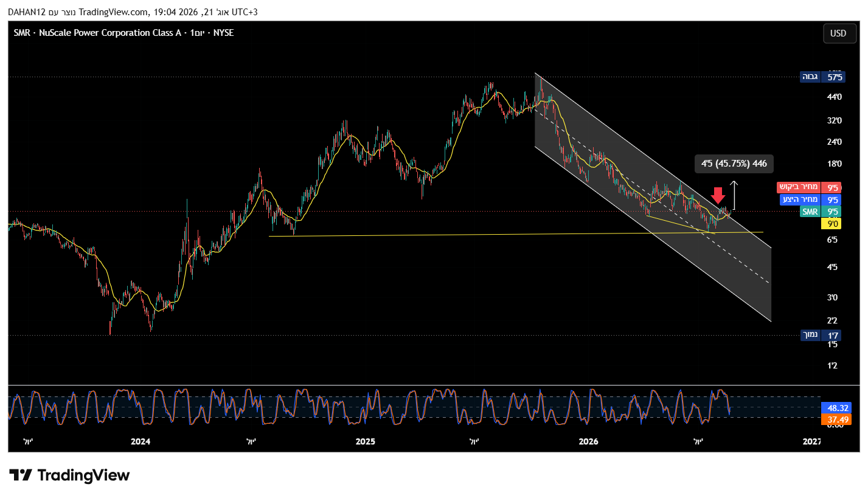Click 1'2 on the price axis
This screenshot has height=498, width=868.
(833, 365)
